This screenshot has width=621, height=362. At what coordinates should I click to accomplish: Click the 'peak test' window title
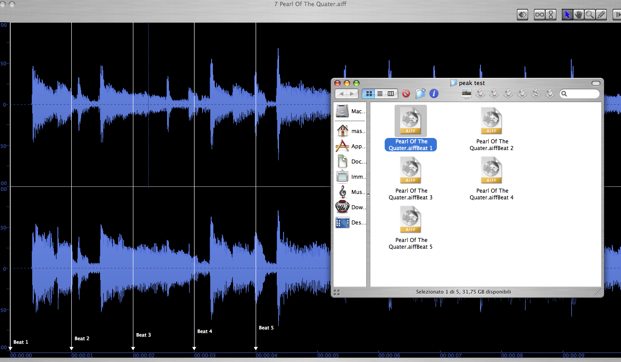tap(471, 83)
